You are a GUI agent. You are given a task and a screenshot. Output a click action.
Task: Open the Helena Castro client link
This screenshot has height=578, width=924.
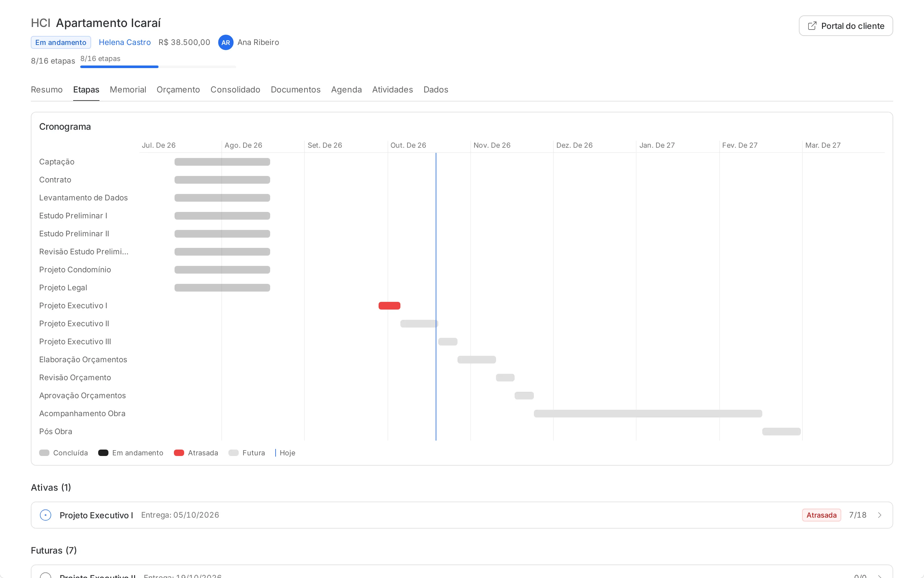click(x=124, y=42)
